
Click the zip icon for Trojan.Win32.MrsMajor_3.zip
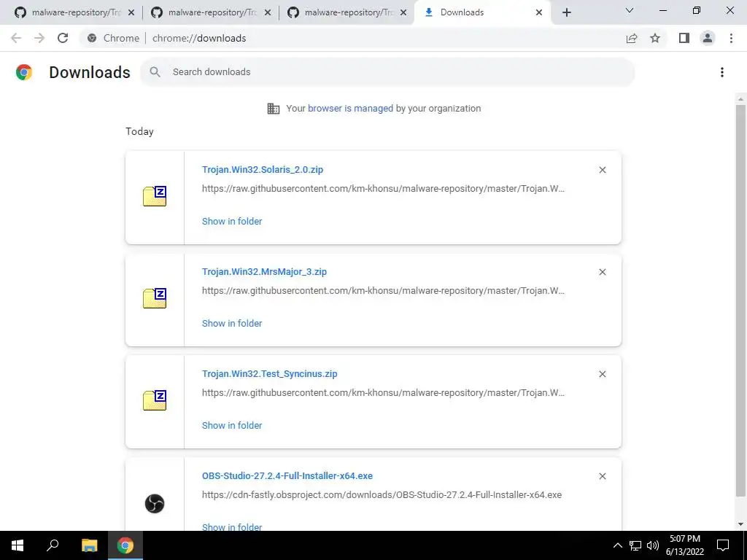tap(155, 298)
